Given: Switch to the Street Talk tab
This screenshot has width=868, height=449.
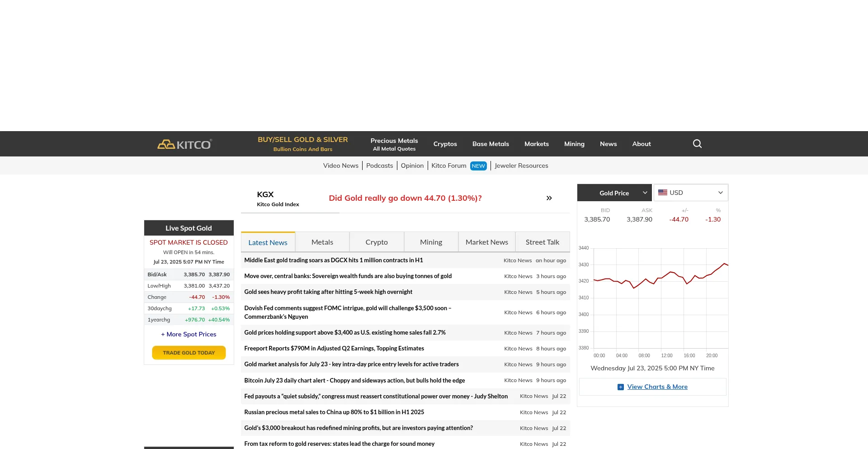Looking at the screenshot, I should point(542,242).
